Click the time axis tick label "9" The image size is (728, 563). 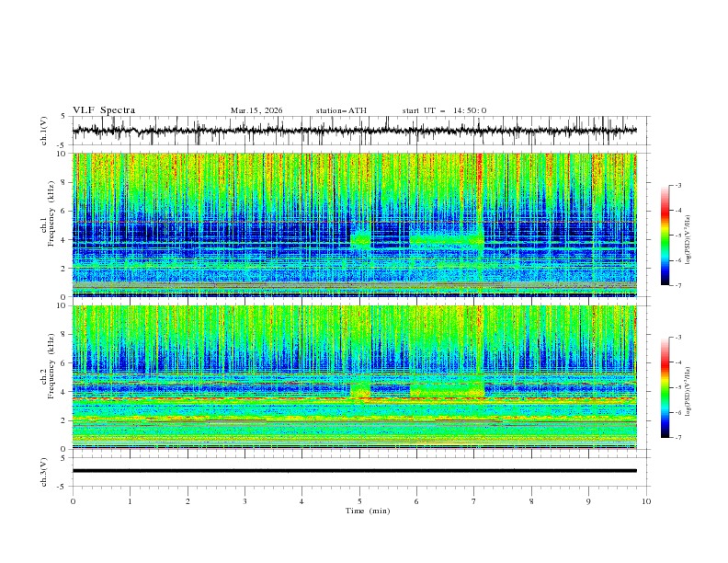pyautogui.click(x=588, y=501)
